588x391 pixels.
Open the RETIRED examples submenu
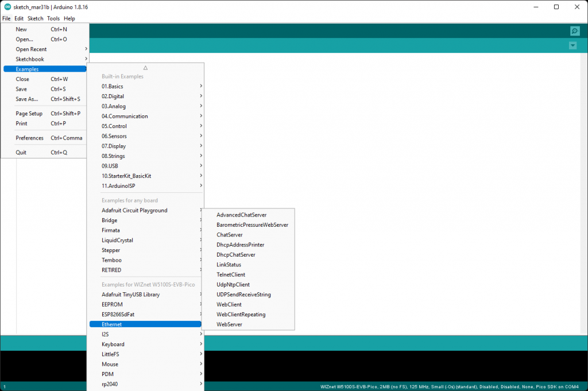point(145,270)
